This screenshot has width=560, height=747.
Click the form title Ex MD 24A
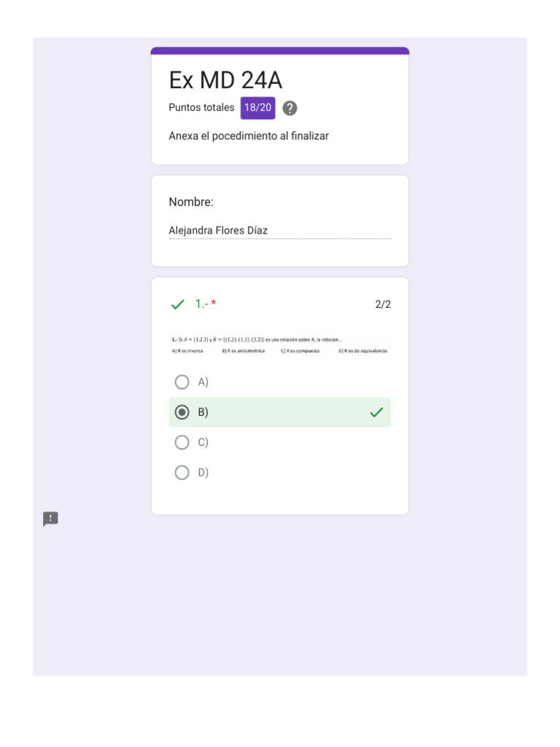click(225, 80)
